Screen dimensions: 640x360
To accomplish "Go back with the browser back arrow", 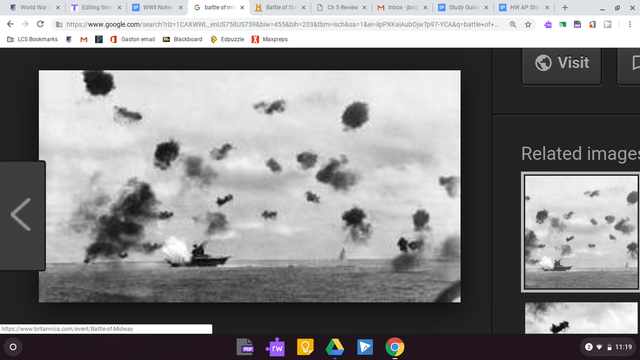I will [x=10, y=24].
